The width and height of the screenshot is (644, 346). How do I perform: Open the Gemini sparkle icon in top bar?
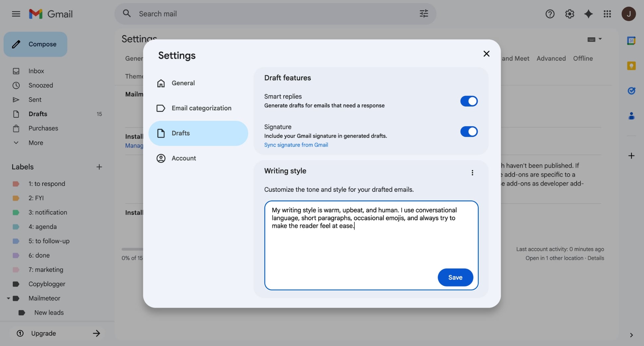[588, 14]
